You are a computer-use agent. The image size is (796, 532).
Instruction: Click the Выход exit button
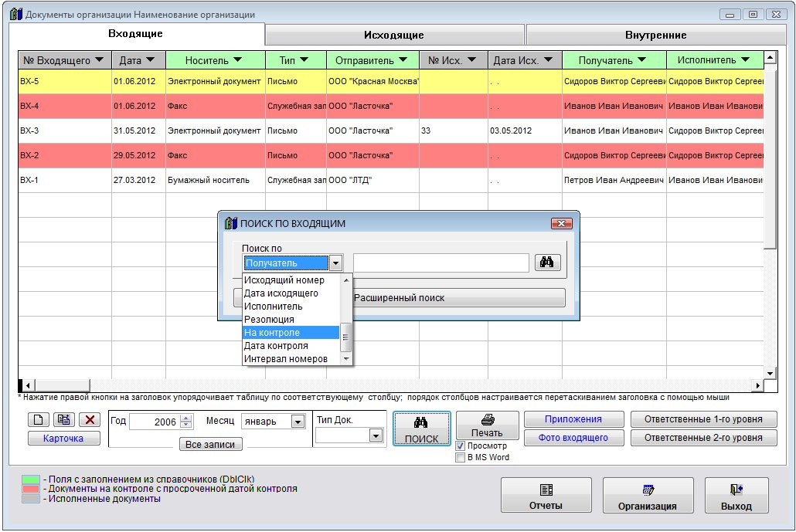tap(736, 496)
